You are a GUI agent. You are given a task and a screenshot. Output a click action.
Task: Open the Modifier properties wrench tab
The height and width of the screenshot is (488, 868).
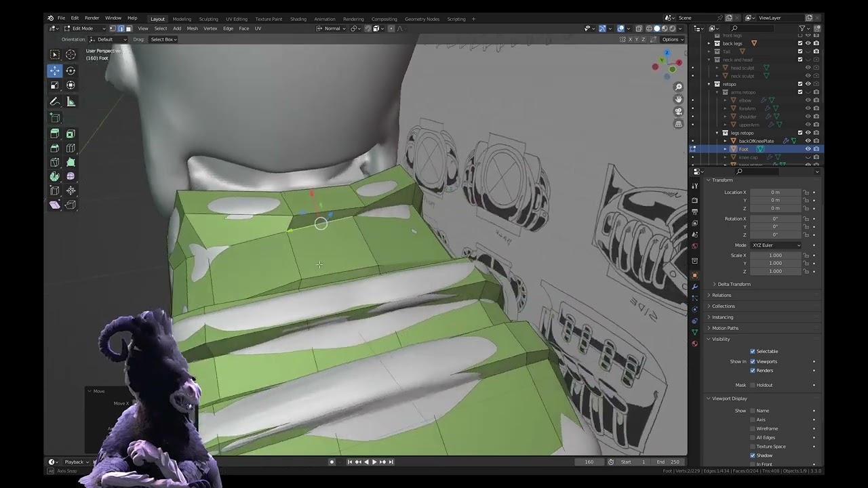point(694,287)
